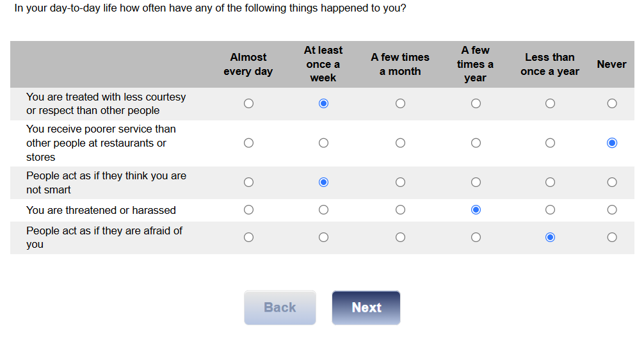644x340 pixels.
Task: Pick 'Almost every day' for not smart row
Action: [x=248, y=182]
